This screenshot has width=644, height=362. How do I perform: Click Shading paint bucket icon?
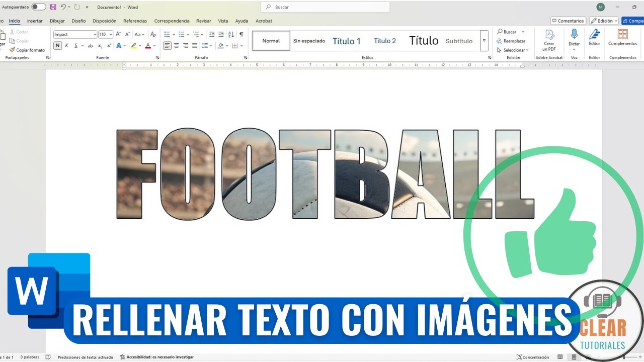(x=220, y=46)
